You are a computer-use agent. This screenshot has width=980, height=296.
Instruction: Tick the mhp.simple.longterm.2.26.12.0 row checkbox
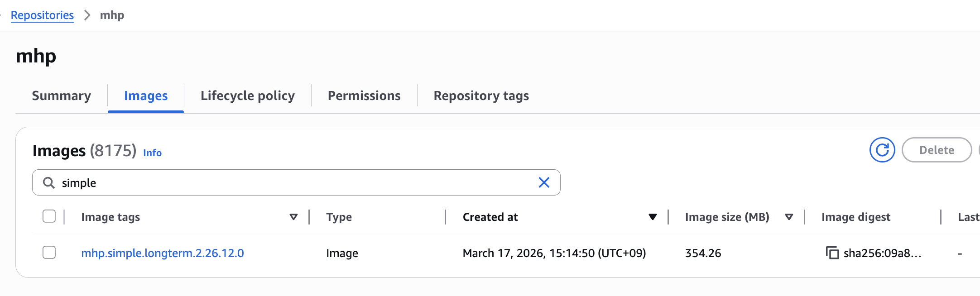click(x=49, y=253)
